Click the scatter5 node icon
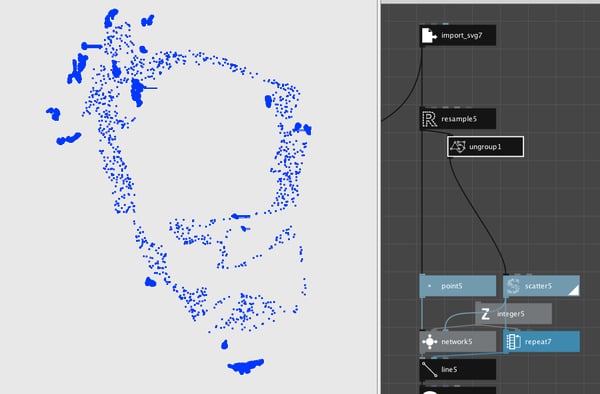 click(513, 286)
